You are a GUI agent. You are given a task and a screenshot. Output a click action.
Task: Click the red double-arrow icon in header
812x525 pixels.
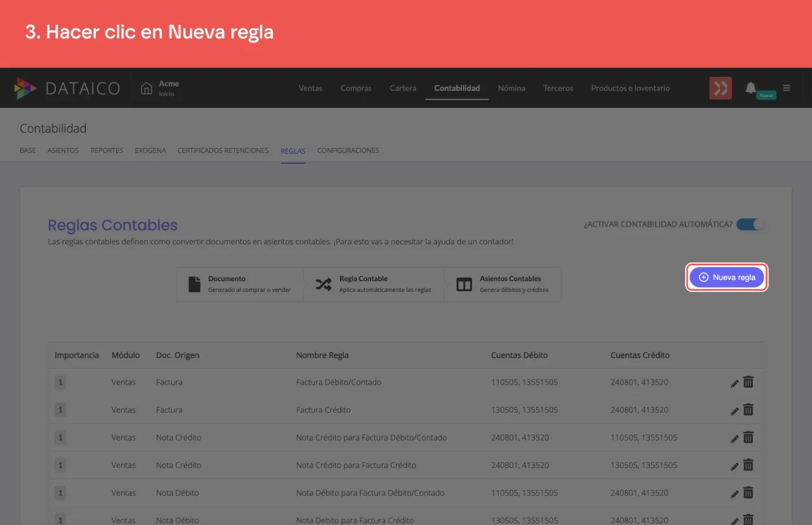(721, 88)
